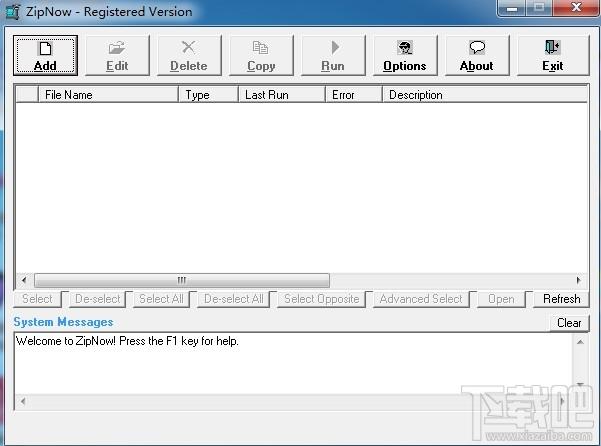
Task: Click the file list horizontal scrollbar thumb
Action: coord(182,280)
